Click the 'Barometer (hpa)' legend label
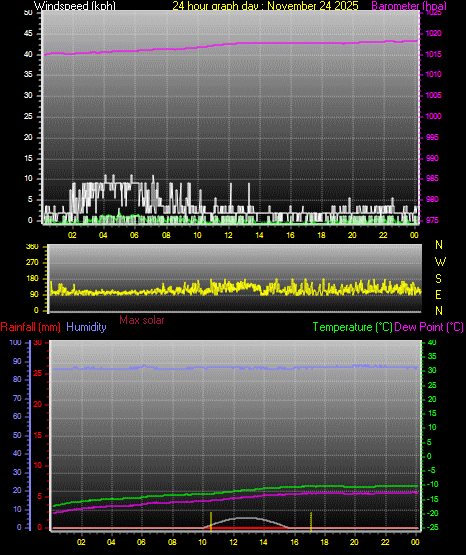466x555 pixels. tap(409, 6)
